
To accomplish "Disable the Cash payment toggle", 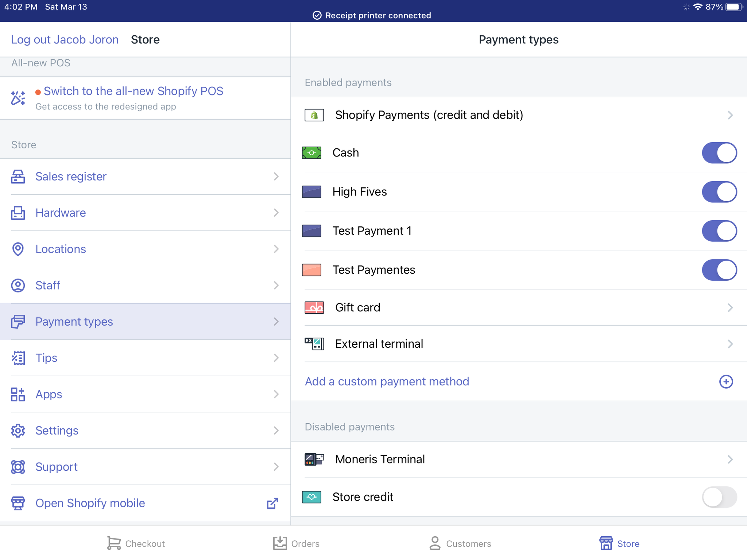I will point(719,153).
